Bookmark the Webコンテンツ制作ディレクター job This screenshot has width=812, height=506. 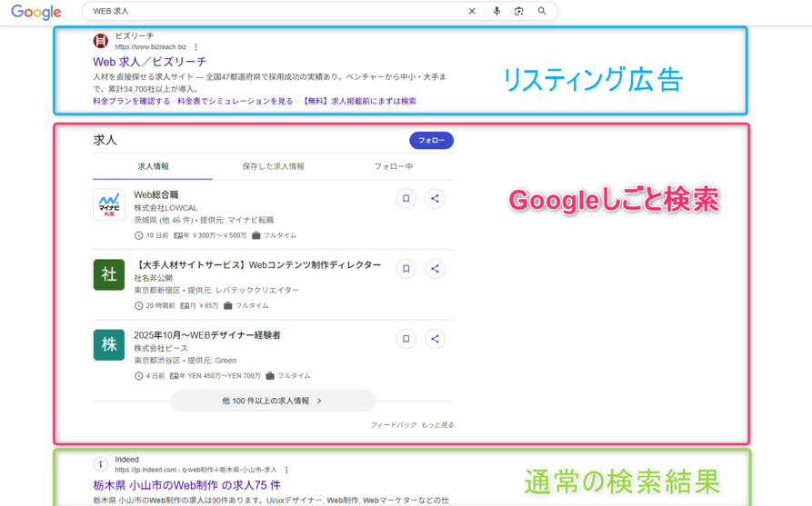406,269
